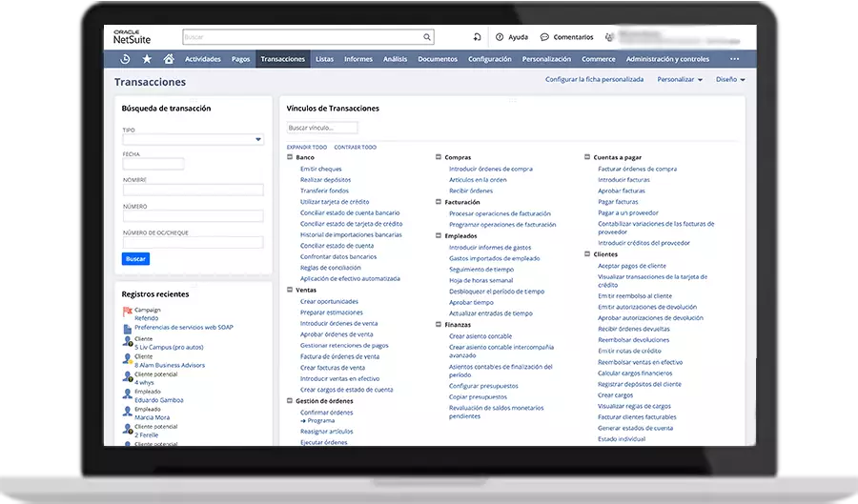Image resolution: width=858 pixels, height=504 pixels.
Task: Expand the Personalizar dropdown
Action: click(680, 80)
